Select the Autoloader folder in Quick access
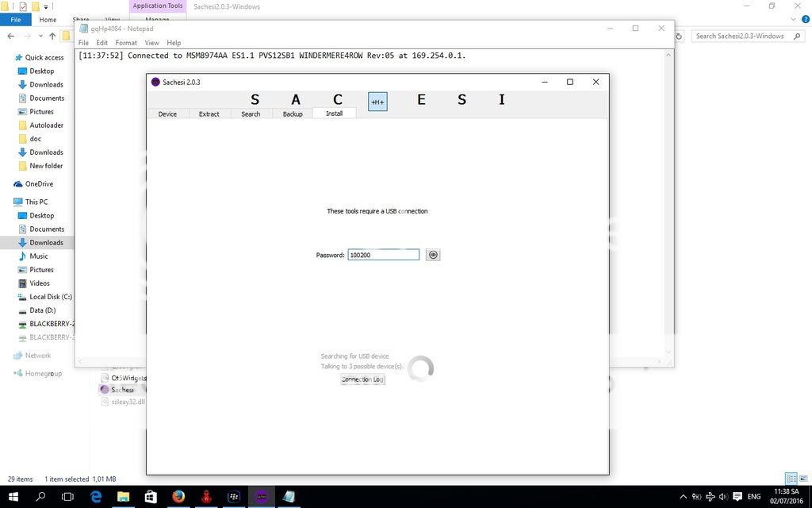The height and width of the screenshot is (508, 812). tap(46, 125)
